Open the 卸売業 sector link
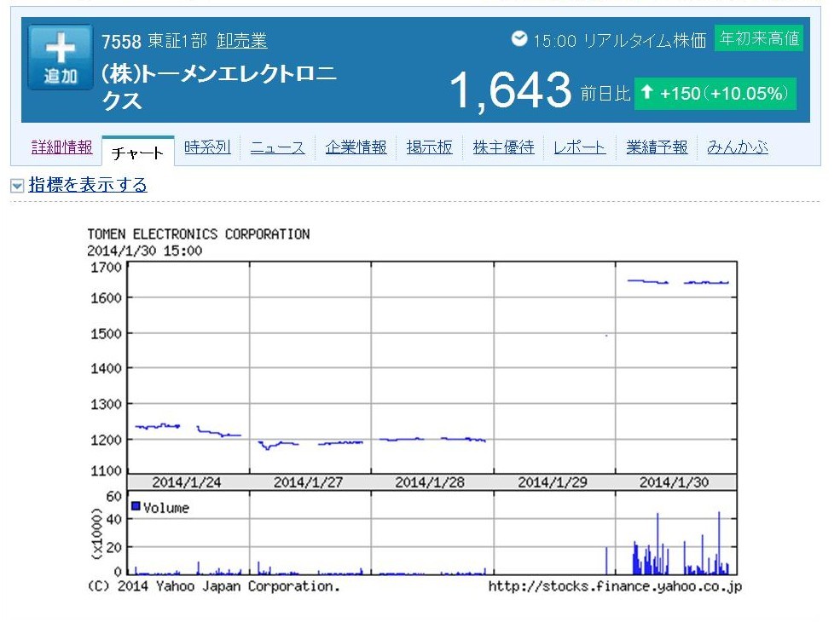This screenshot has height=634, width=840. click(241, 41)
